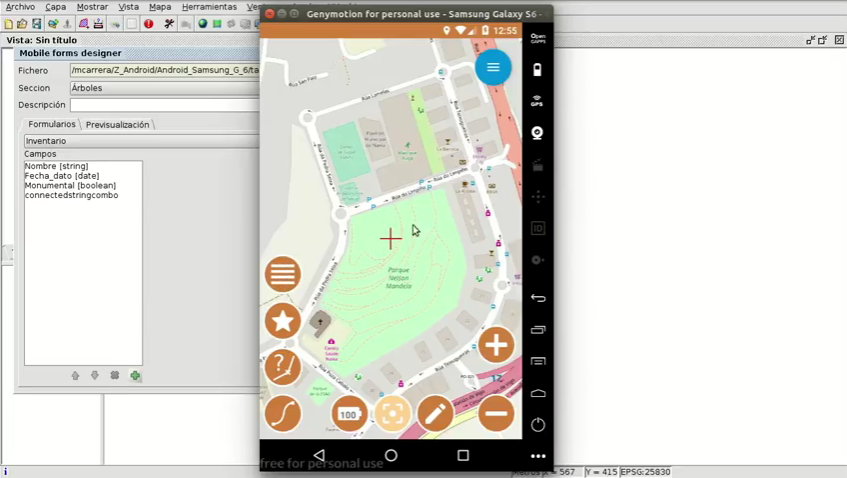Toggle the center on GPS button
Viewport: 847px width, 478px height.
392,413
